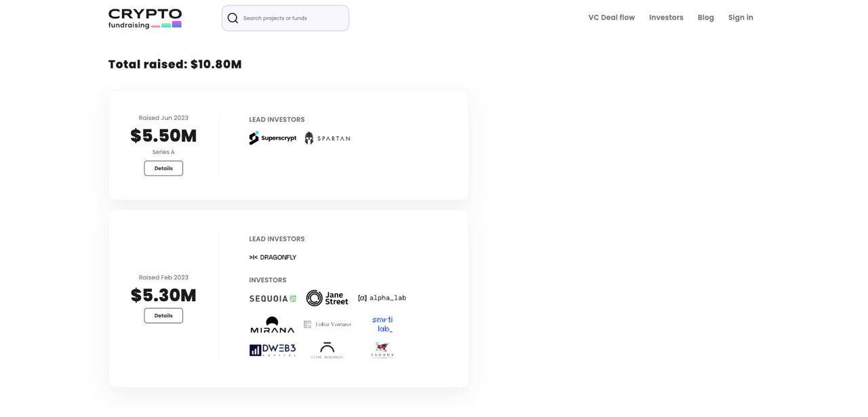This screenshot has width=868, height=417.
Task: Select the Dragonfly lead investor logo
Action: pos(273,258)
